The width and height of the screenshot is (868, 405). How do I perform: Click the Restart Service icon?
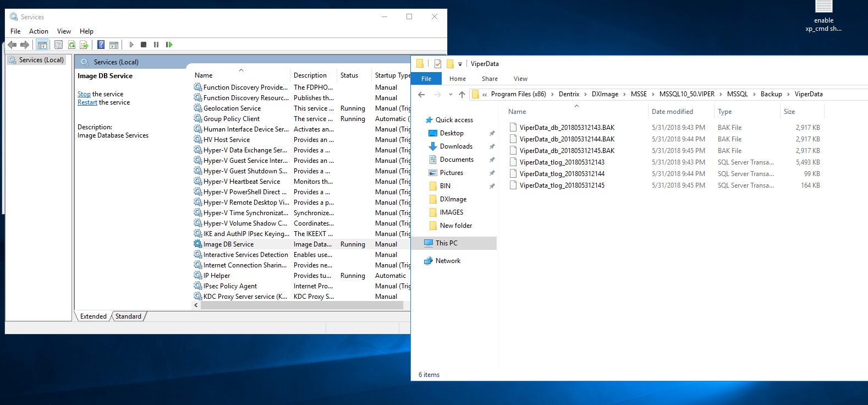coord(169,45)
